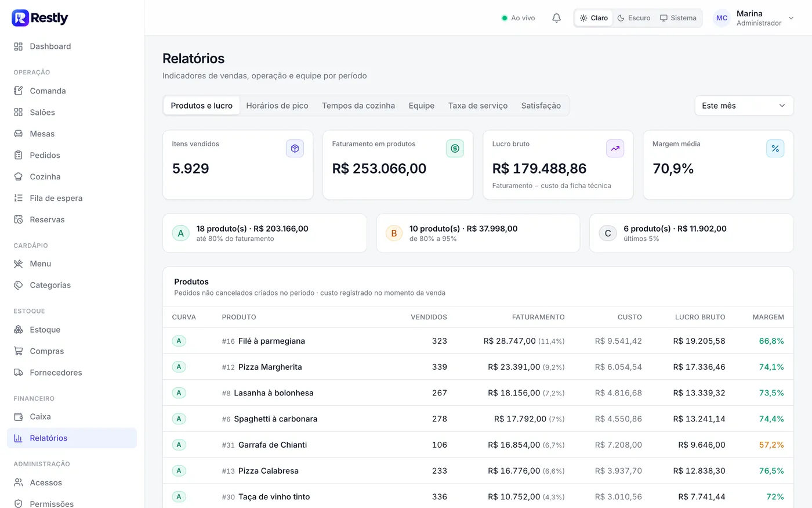This screenshot has height=508, width=812.
Task: Click the Comanda sidebar icon
Action: click(x=19, y=91)
